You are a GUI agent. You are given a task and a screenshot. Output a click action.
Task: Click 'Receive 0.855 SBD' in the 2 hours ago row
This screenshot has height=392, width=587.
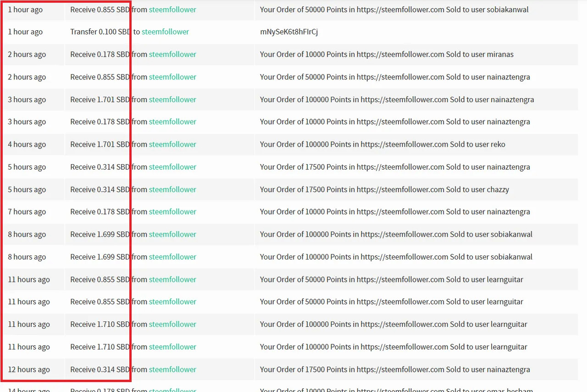click(100, 77)
